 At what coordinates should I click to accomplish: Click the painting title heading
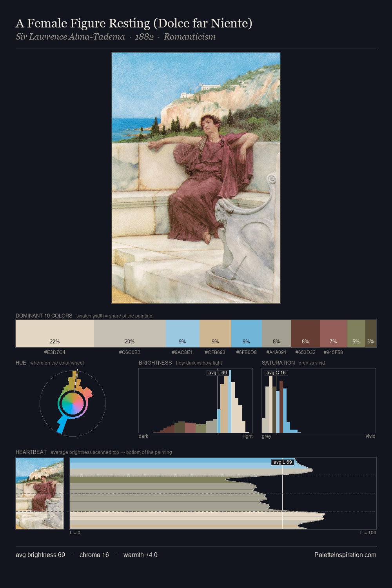pos(134,23)
